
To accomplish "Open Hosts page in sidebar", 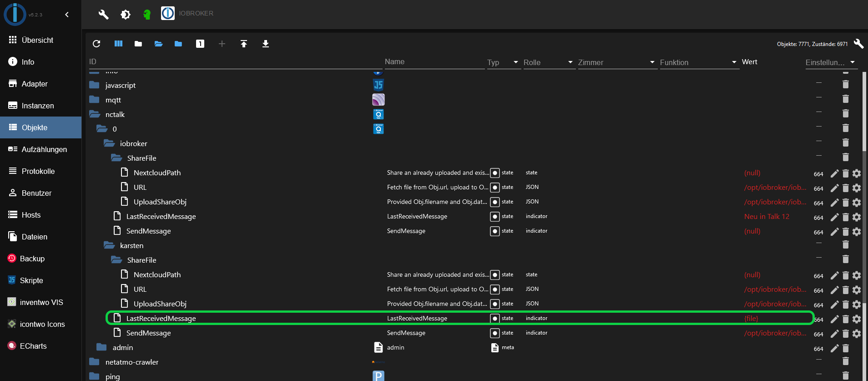I will [x=40, y=215].
